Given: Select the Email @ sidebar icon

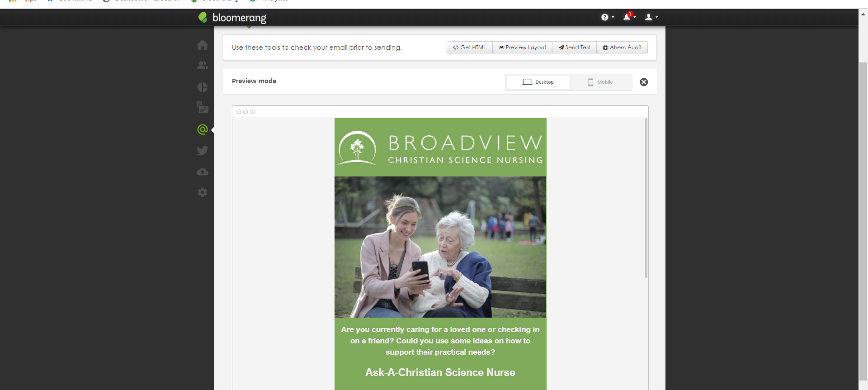Looking at the screenshot, I should pyautogui.click(x=203, y=129).
